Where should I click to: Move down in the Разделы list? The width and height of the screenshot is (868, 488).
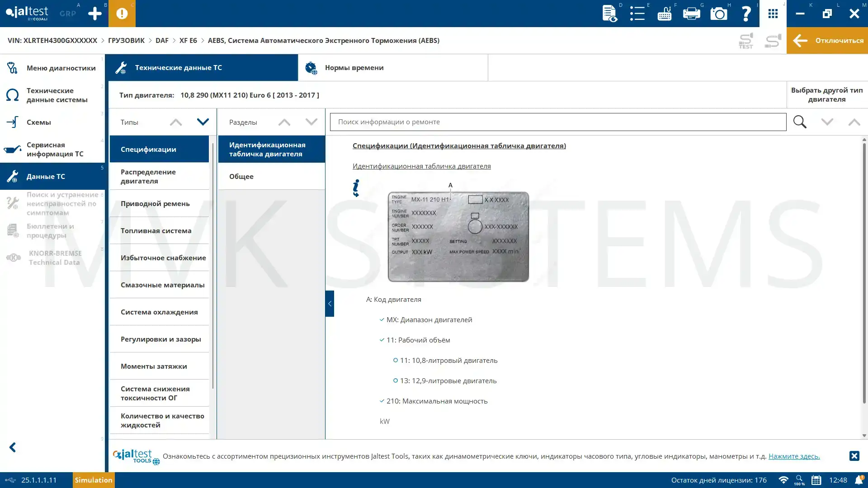[311, 122]
